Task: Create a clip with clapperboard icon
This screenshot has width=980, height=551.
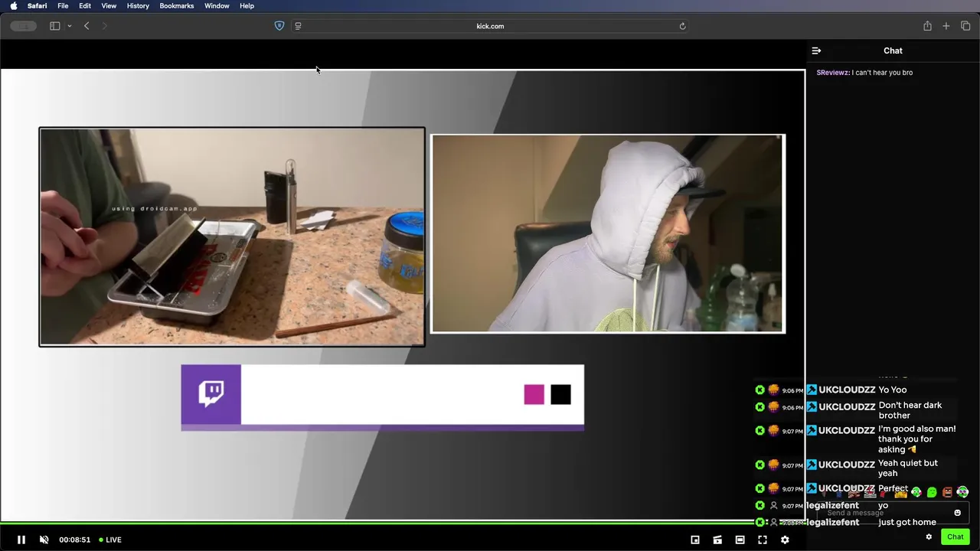Action: (717, 540)
